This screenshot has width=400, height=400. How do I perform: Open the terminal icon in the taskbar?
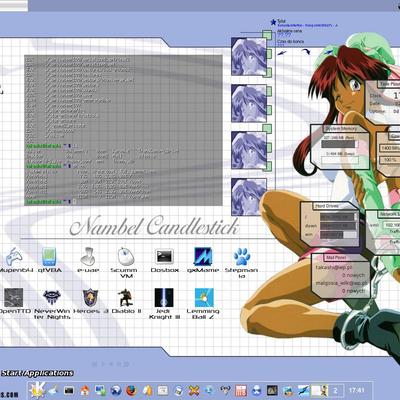69,390
